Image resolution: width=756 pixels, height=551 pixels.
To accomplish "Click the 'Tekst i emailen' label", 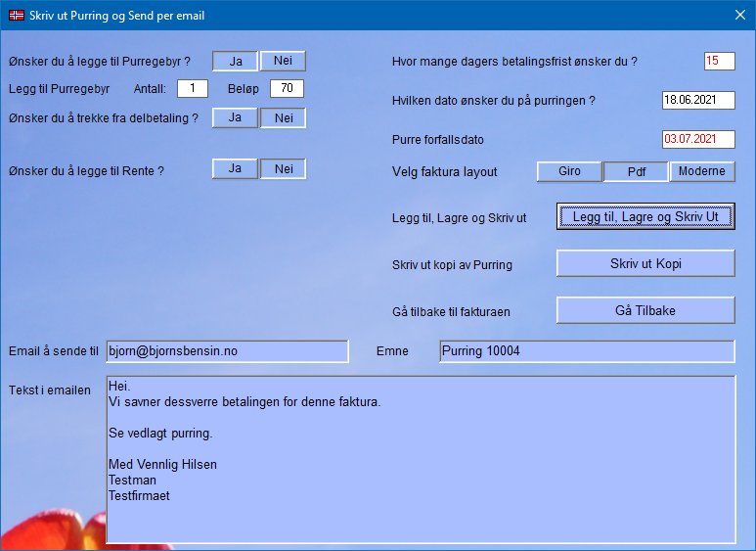I will pyautogui.click(x=50, y=390).
